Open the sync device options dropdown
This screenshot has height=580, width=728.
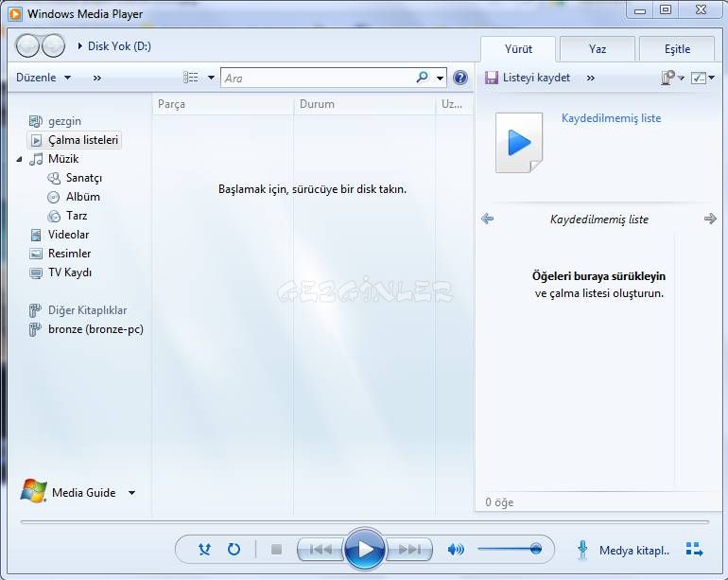point(682,78)
